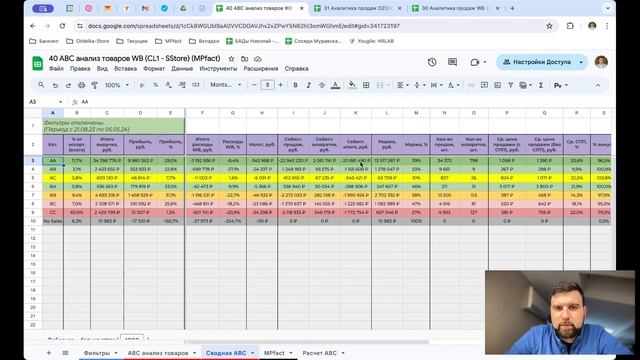Viewport: 640px width, 360px height.
Task: Check cloud save status icon
Action: 258,59
